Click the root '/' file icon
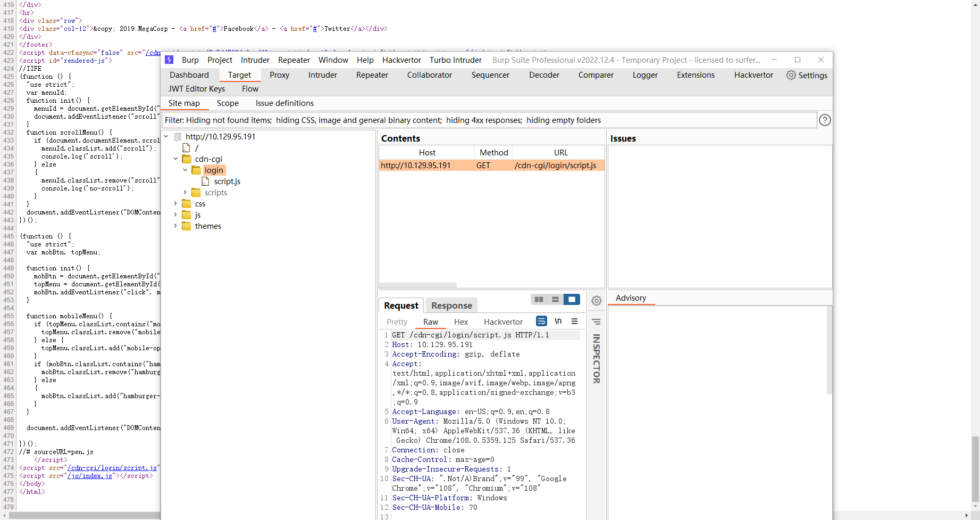 (x=187, y=147)
